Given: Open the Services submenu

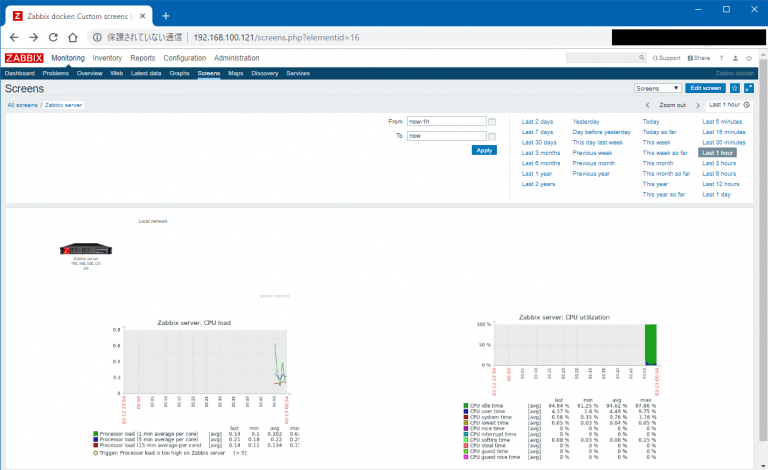Looking at the screenshot, I should [298, 73].
